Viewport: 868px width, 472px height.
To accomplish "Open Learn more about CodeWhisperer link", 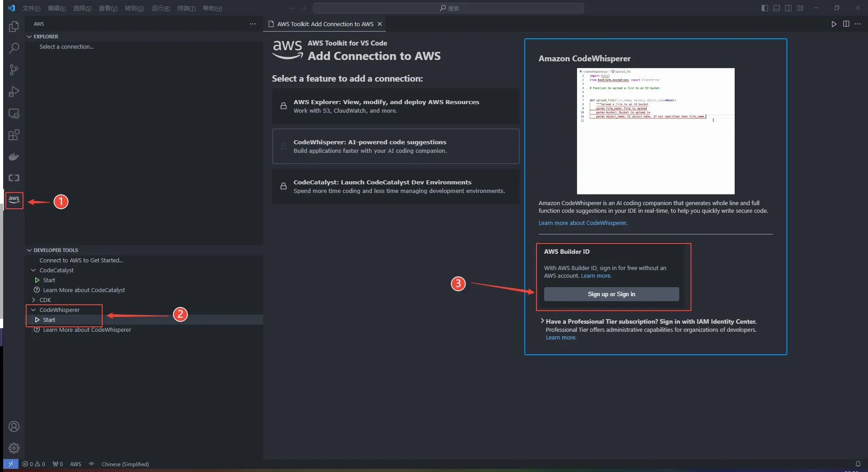I will (583, 223).
